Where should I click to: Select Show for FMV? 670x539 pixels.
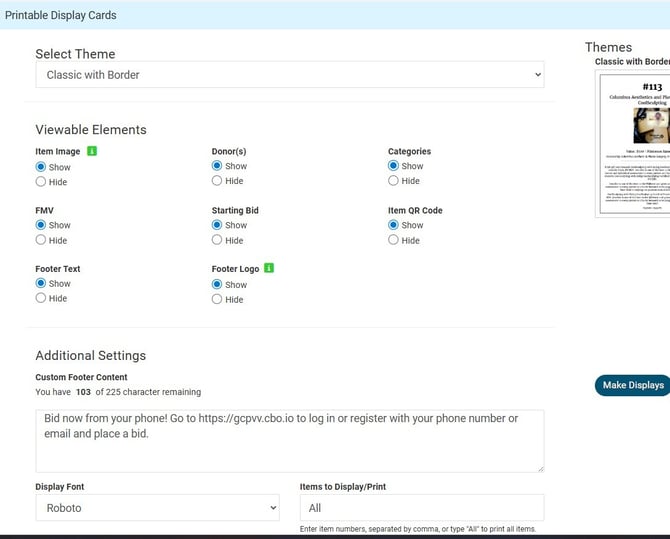pos(41,225)
